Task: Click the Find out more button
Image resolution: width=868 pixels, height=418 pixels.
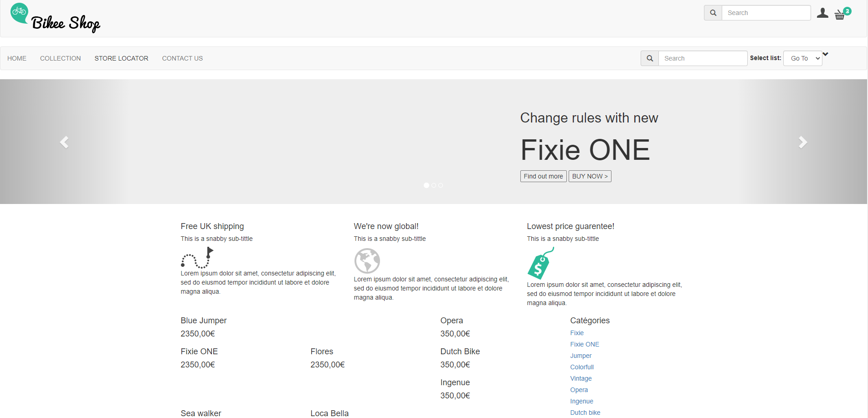Action: 543,176
